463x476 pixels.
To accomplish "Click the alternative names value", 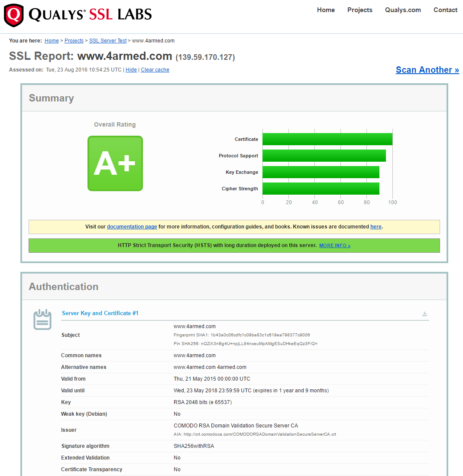I will [210, 367].
